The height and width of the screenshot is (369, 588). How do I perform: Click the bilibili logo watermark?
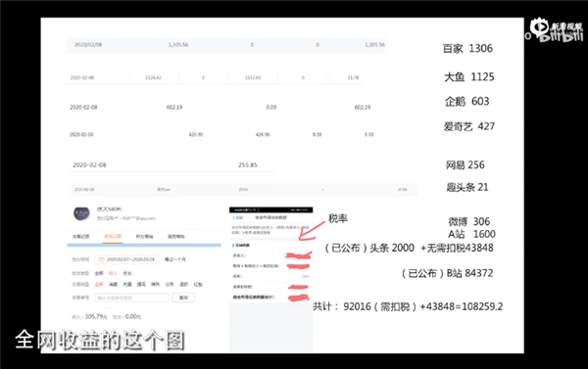click(x=557, y=30)
